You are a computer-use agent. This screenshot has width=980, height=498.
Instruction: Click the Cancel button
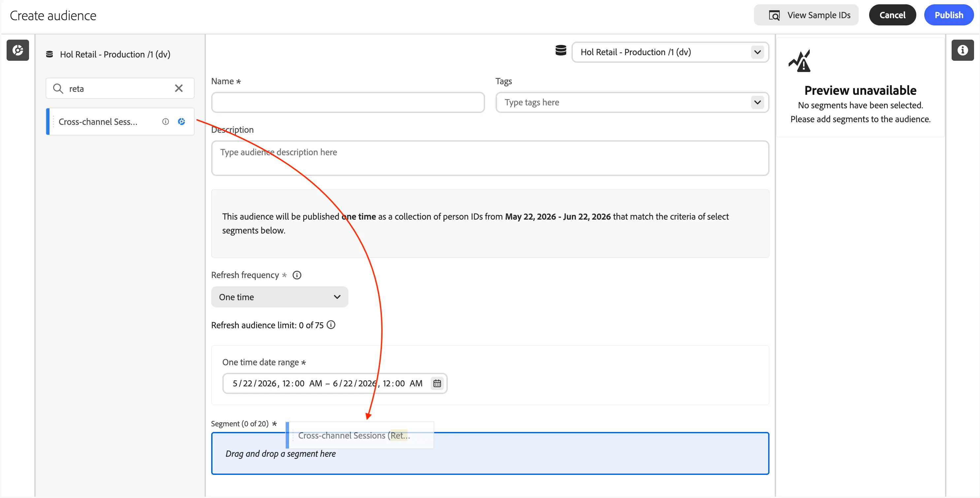pyautogui.click(x=892, y=15)
